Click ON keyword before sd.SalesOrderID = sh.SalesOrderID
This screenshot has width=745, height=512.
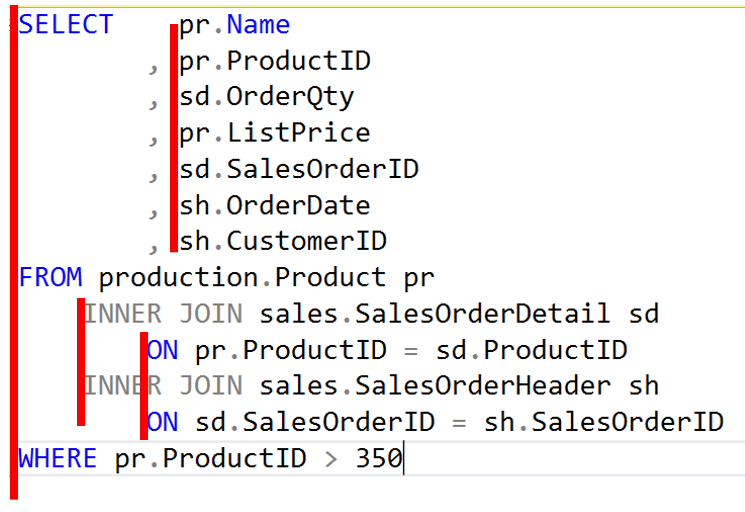[x=163, y=422]
